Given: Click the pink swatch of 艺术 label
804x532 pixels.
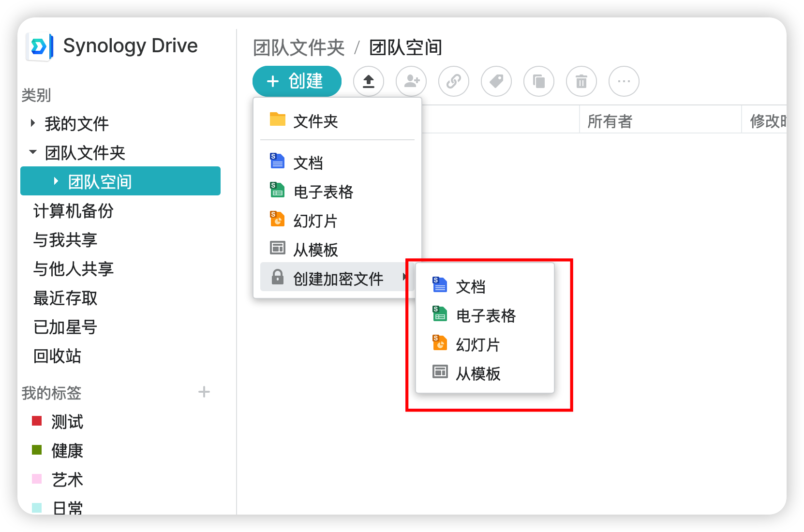Looking at the screenshot, I should pyautogui.click(x=37, y=479).
